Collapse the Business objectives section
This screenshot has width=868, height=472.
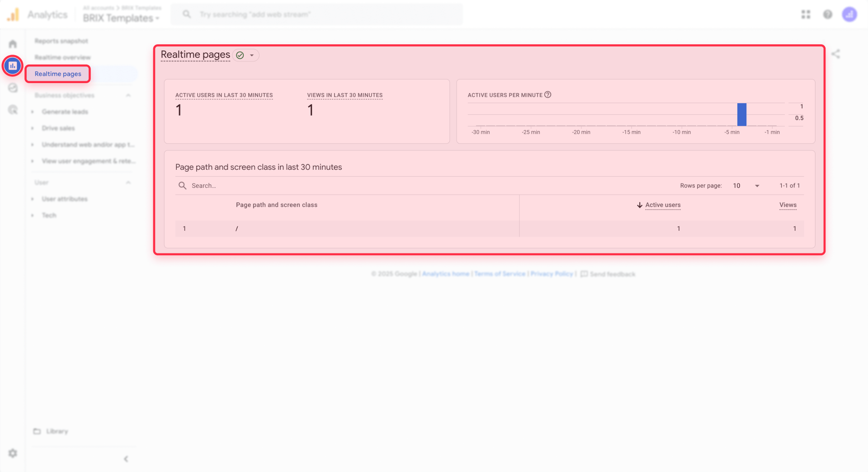(128, 95)
